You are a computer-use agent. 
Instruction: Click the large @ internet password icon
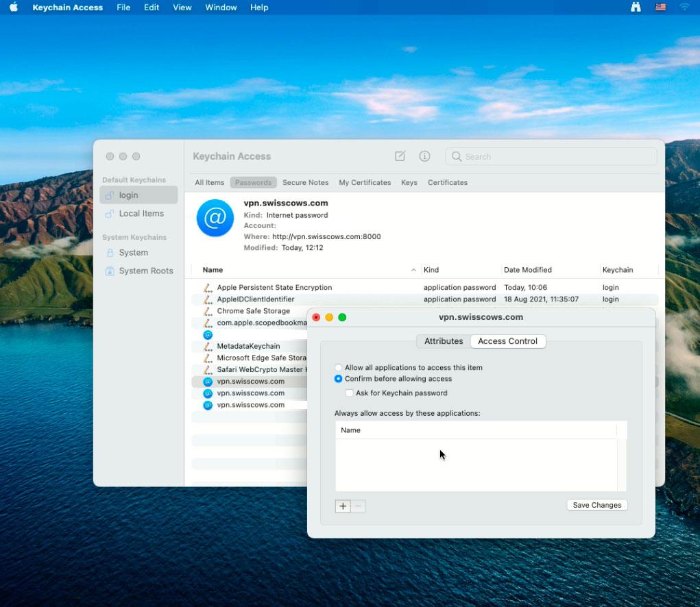[x=215, y=218]
